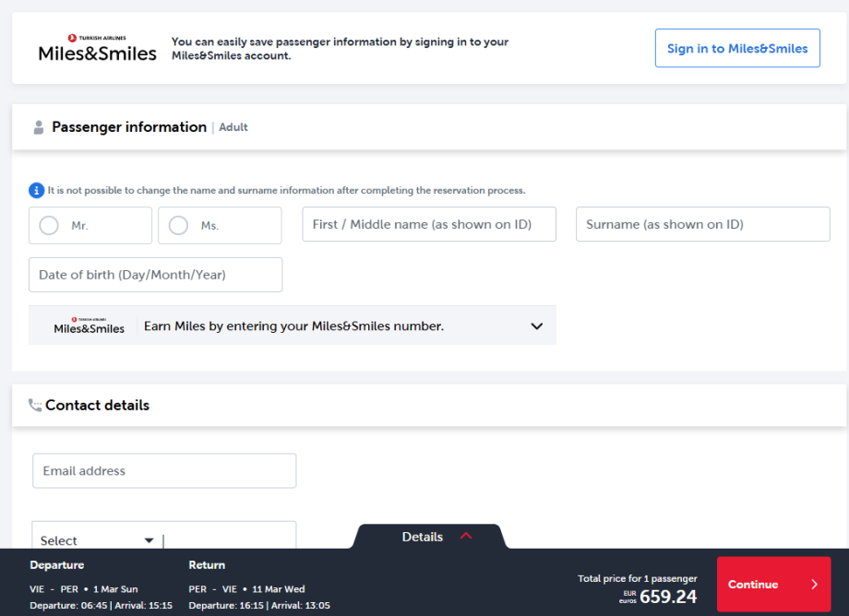Click the passenger silhouette icon
Image resolution: width=849 pixels, height=616 pixels.
tap(38, 127)
